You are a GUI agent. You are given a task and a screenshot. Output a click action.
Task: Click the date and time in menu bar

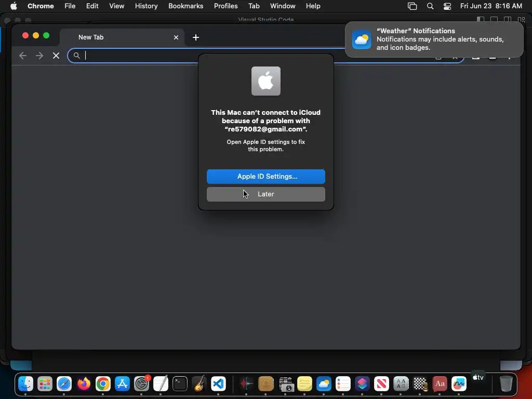pyautogui.click(x=491, y=6)
